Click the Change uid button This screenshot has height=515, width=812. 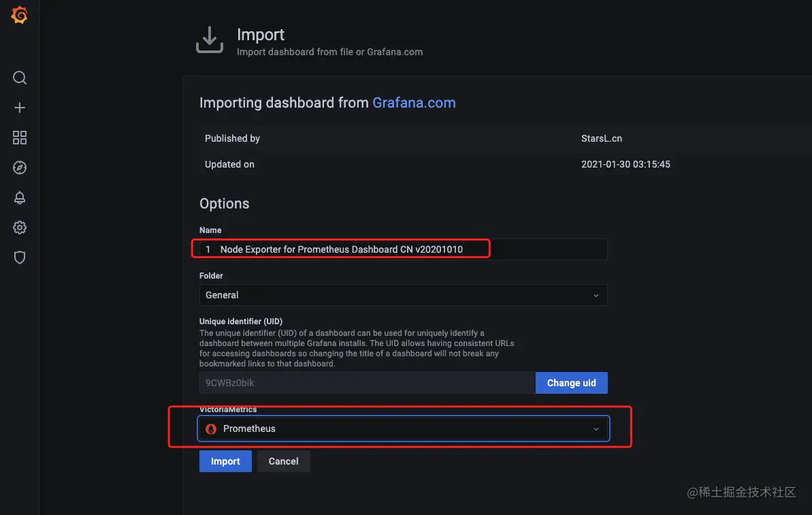571,383
